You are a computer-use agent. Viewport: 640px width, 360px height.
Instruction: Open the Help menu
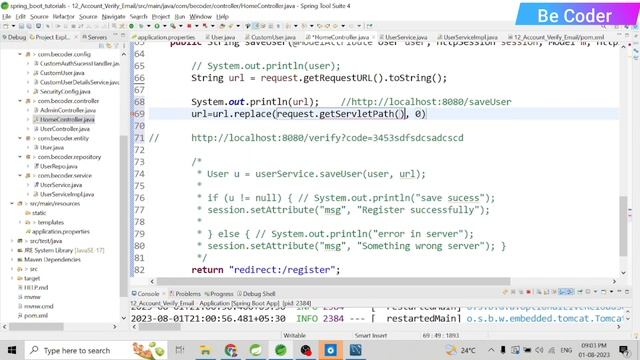coord(222,16)
